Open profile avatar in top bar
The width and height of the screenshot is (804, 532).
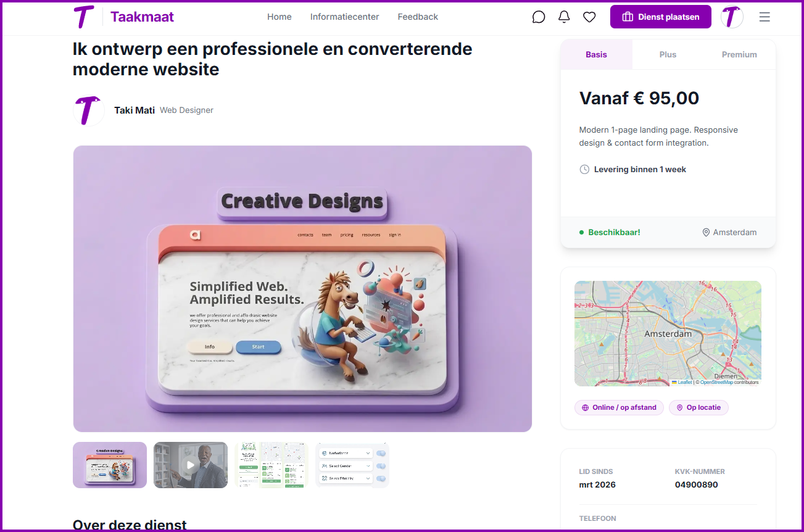click(x=732, y=17)
